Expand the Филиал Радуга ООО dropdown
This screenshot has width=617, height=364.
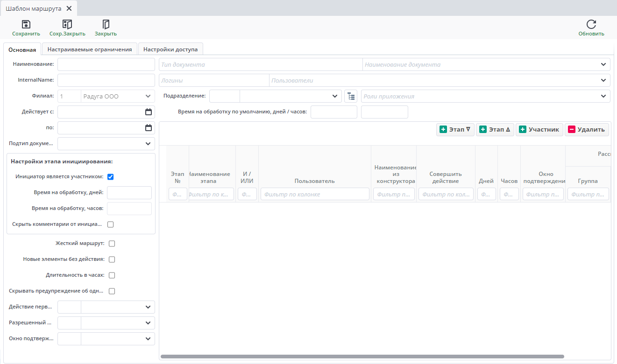(x=148, y=96)
